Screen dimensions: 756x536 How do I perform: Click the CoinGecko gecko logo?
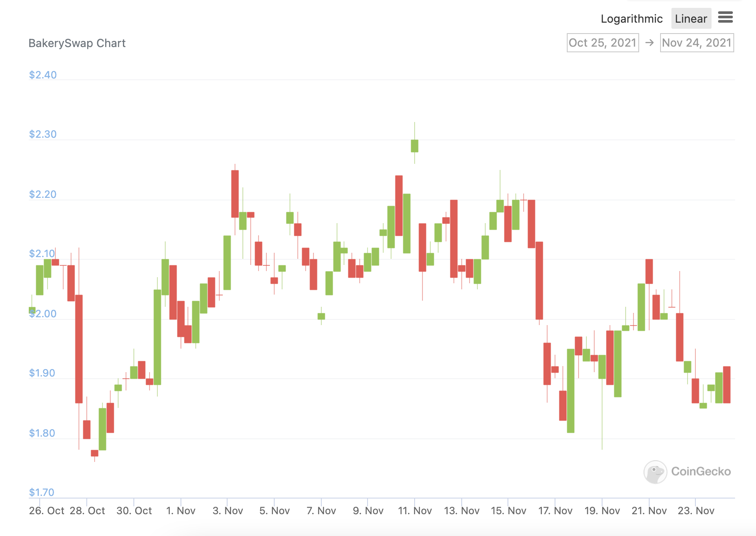click(x=655, y=472)
